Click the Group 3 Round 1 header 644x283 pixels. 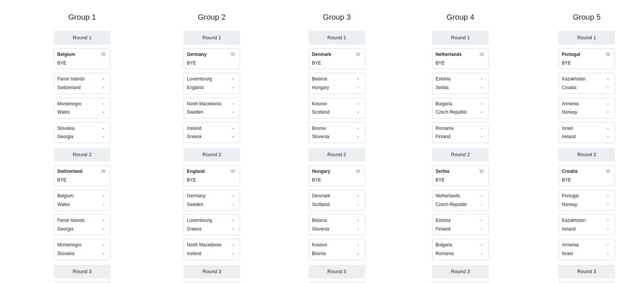click(x=337, y=38)
